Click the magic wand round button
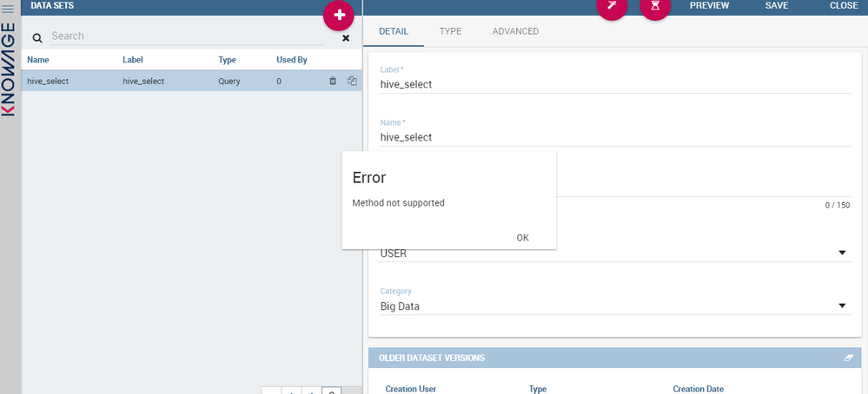 (x=612, y=7)
